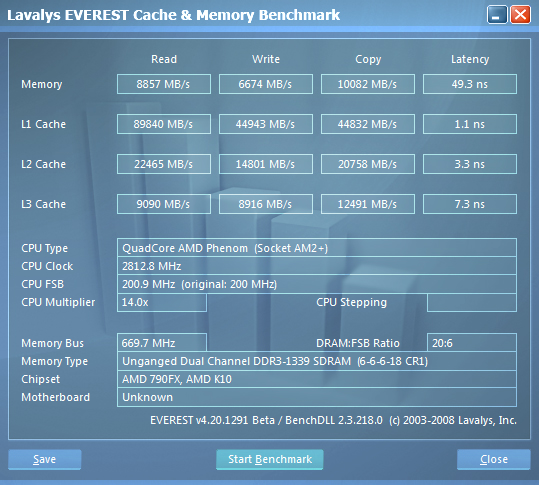
Task: Click the CPU Multiplier 14.0x field
Action: tap(162, 302)
